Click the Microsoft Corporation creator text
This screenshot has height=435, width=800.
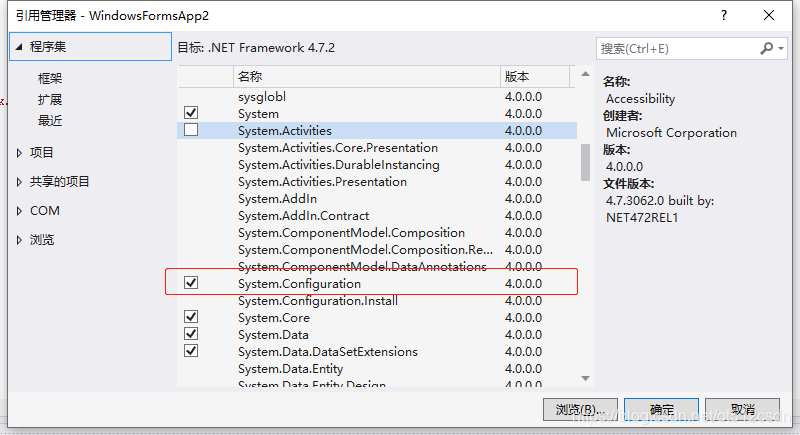tap(671, 133)
